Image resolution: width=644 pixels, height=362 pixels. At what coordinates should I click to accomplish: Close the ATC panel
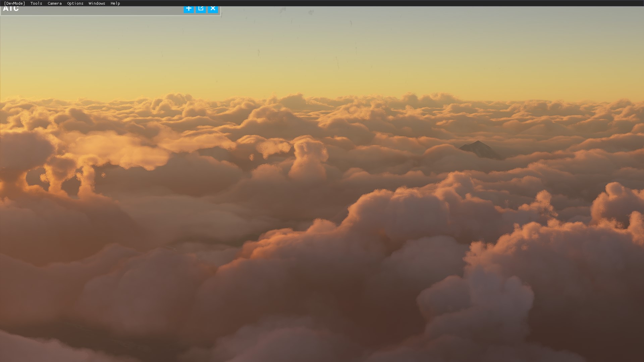213,9
